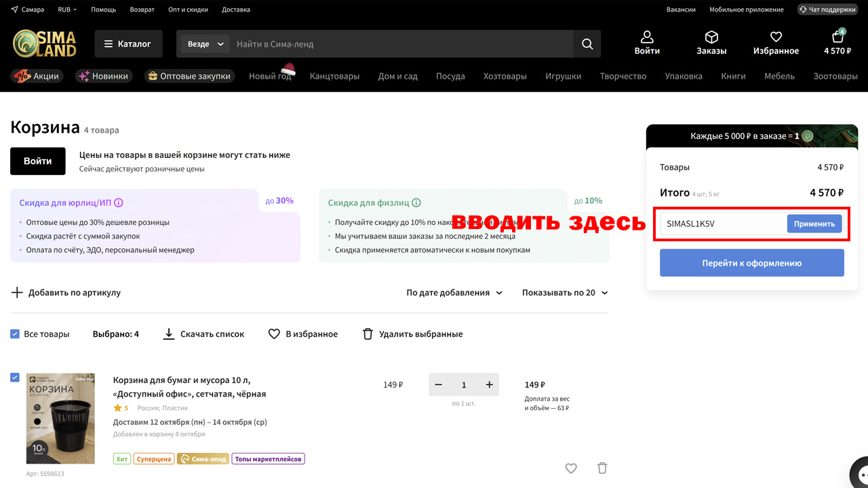Click the promo code field SIMASL1K5V
Image resolution: width=868 pixels, height=488 pixels.
(722, 224)
